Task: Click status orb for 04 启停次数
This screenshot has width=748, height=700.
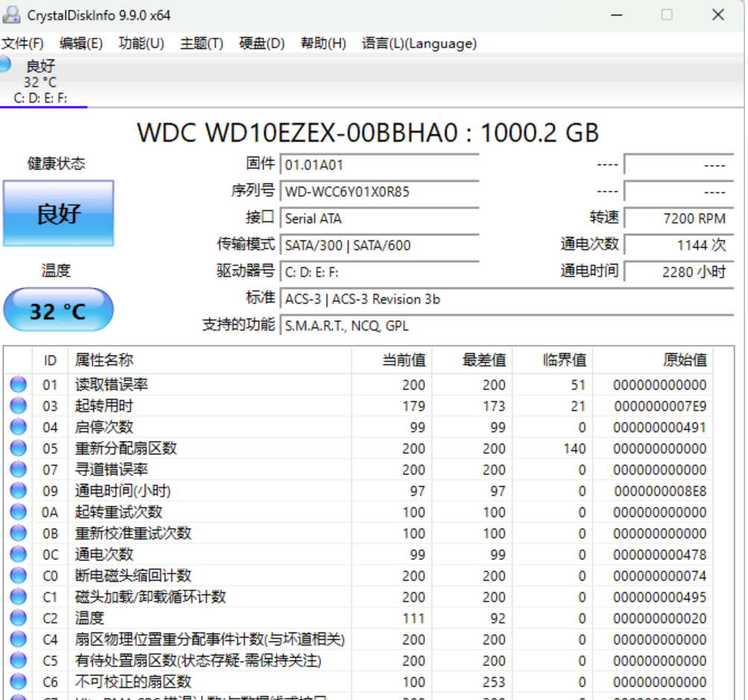Action: pyautogui.click(x=18, y=427)
